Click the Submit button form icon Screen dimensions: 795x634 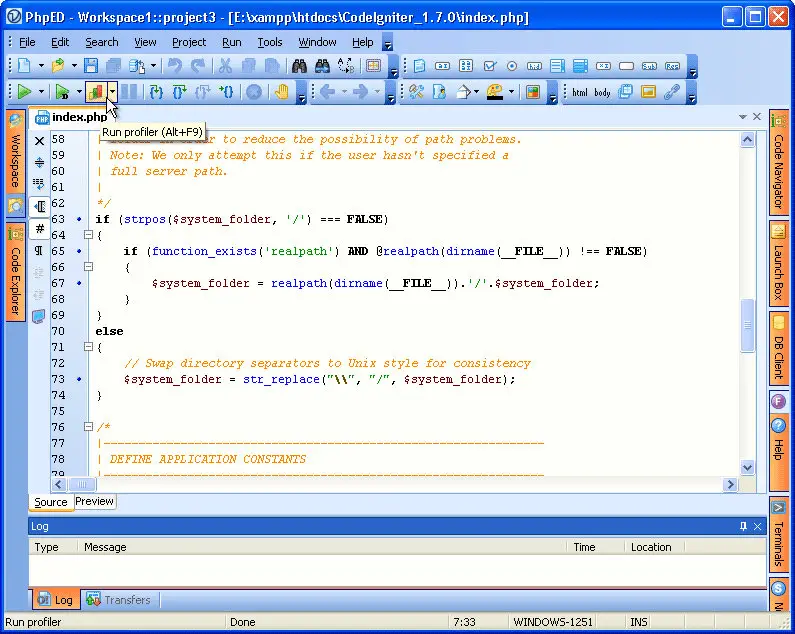click(x=649, y=66)
